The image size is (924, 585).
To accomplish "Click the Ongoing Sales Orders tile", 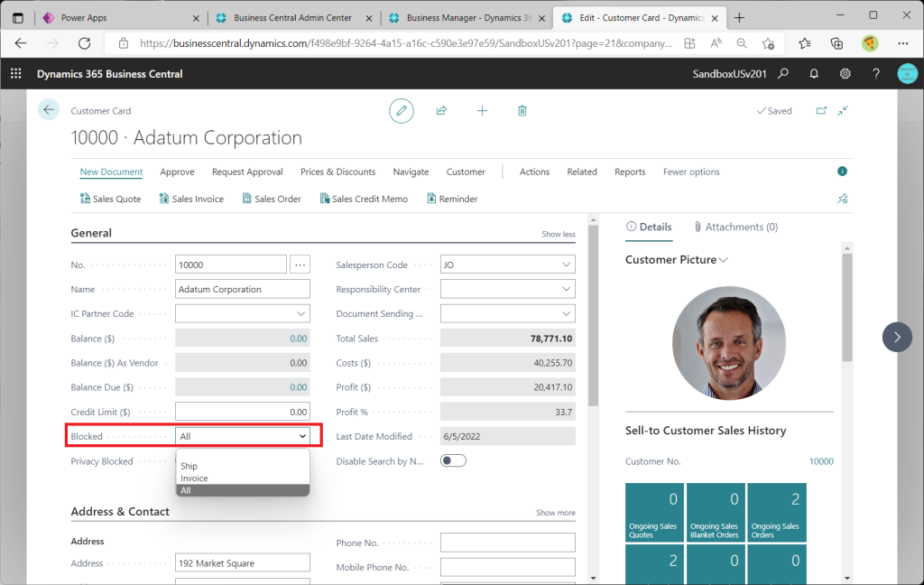I will (777, 513).
